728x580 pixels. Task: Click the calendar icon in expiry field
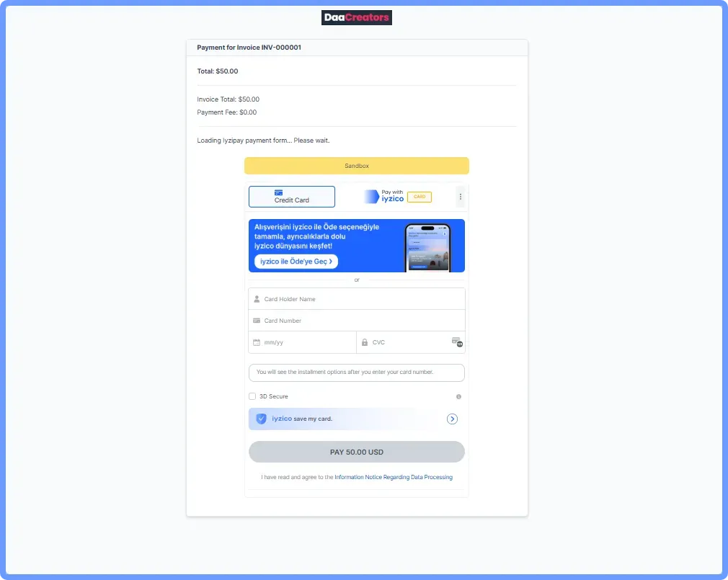point(257,342)
